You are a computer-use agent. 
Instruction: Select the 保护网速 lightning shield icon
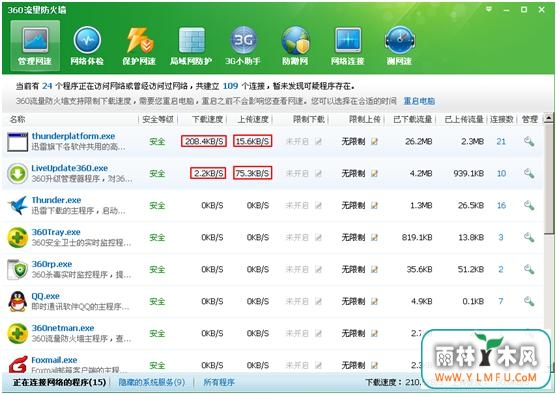(139, 46)
